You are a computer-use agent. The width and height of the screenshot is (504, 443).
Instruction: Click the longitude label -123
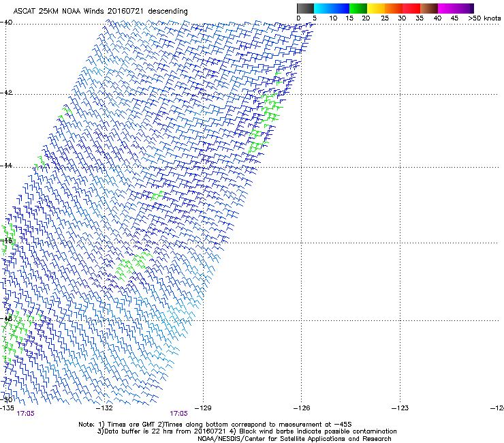400,408
